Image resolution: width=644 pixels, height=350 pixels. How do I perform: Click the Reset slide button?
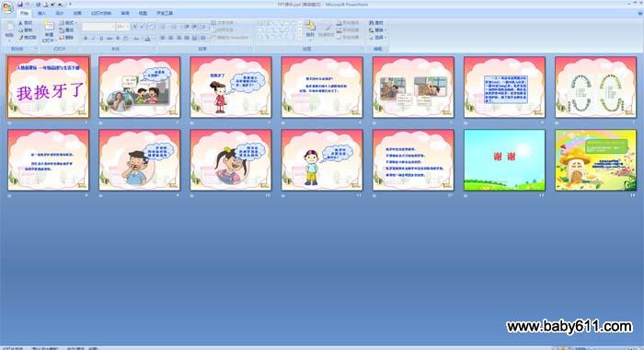(x=66, y=30)
